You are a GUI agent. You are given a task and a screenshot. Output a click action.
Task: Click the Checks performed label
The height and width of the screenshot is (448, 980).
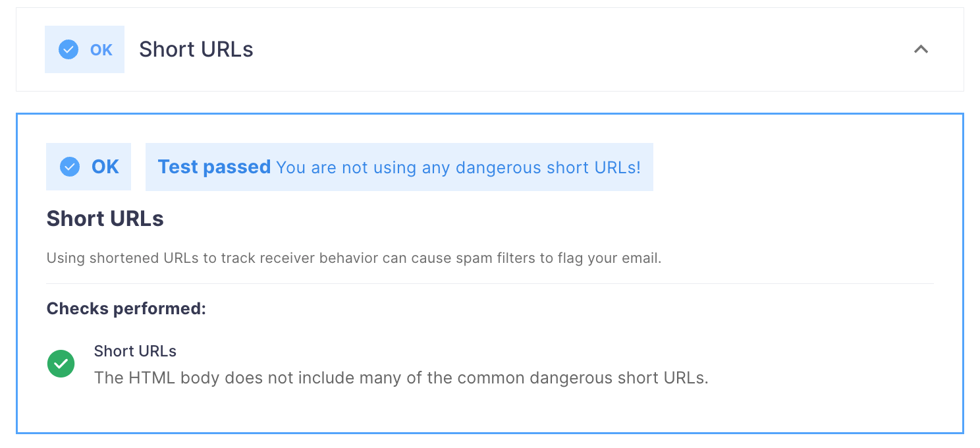click(126, 308)
